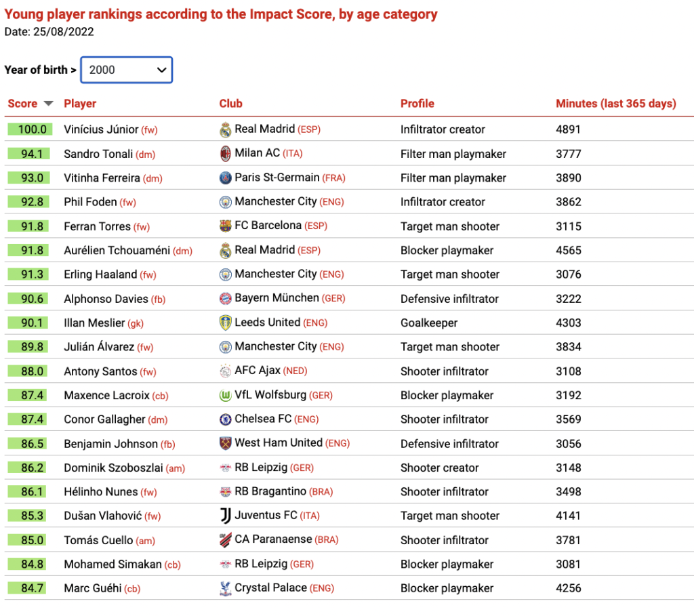Select player name Illan Meslier

[94, 323]
